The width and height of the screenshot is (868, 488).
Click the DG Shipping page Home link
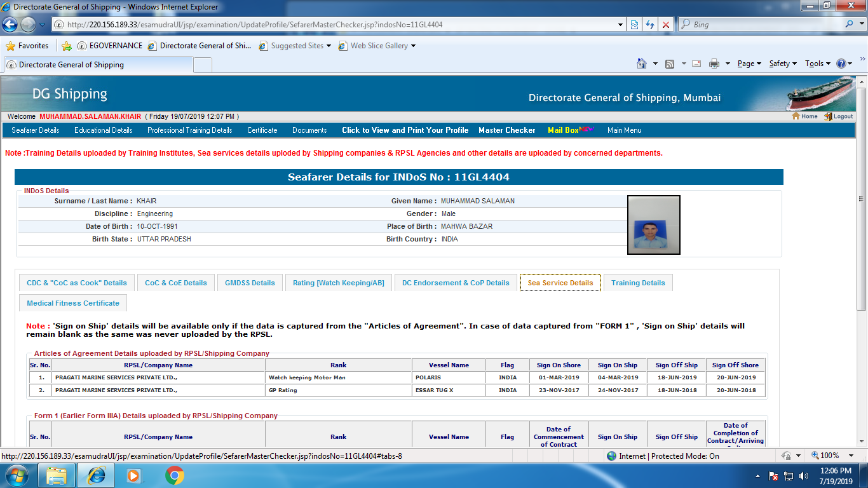tap(805, 116)
